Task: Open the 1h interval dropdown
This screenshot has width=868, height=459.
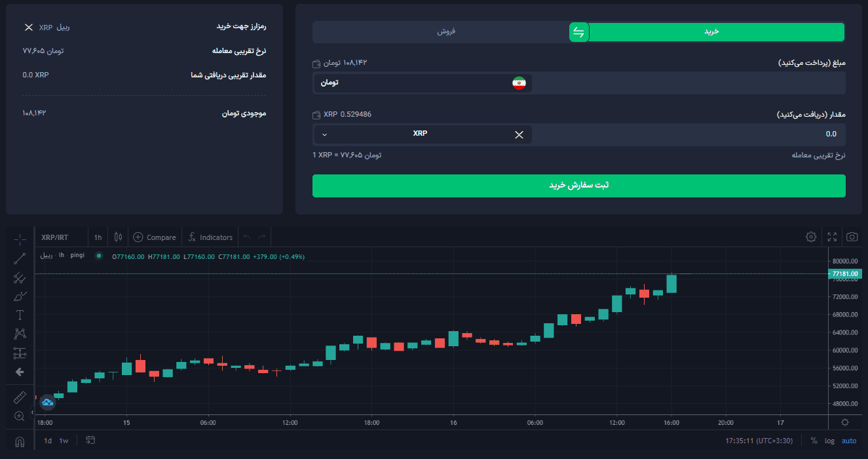Action: (x=98, y=237)
